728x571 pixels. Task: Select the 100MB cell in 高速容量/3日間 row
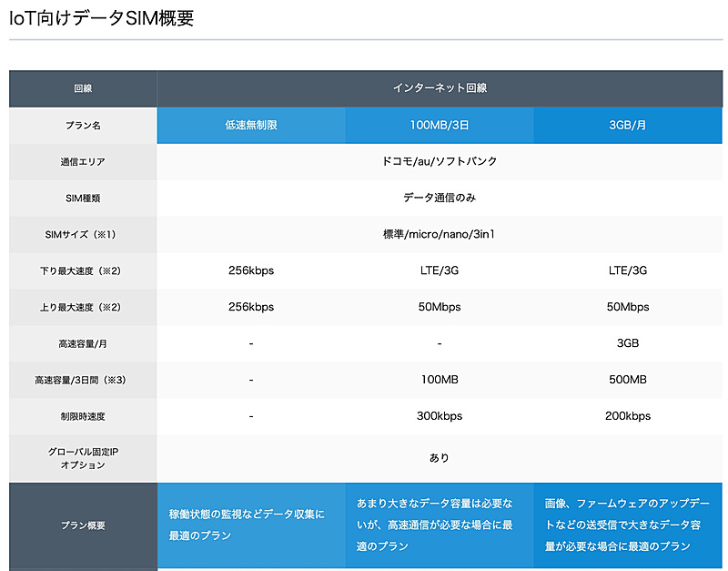(440, 380)
